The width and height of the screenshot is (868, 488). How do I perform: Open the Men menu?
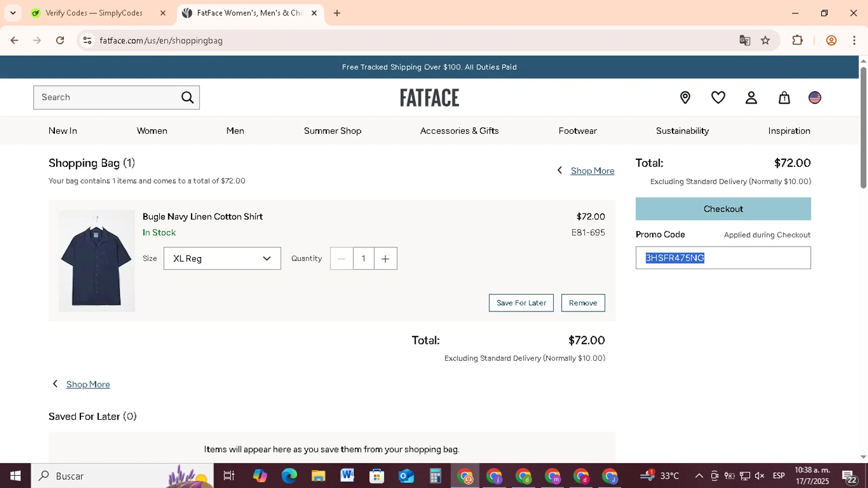235,131
